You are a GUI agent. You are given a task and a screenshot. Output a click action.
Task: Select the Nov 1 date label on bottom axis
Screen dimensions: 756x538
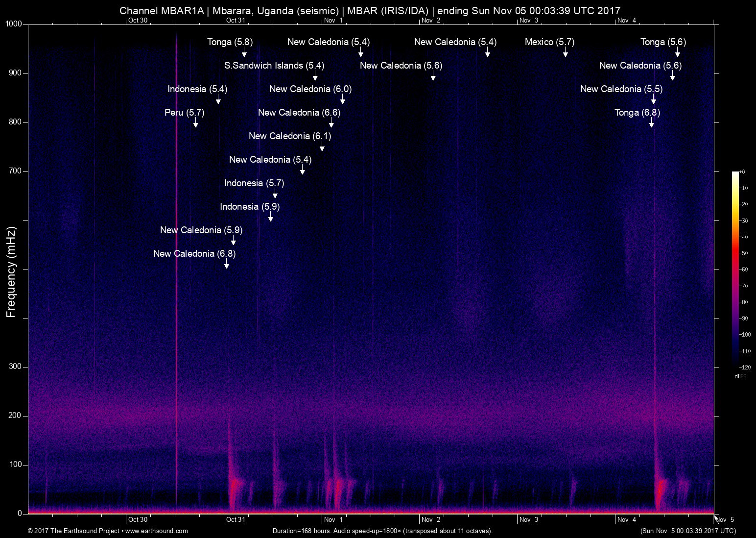coord(333,519)
